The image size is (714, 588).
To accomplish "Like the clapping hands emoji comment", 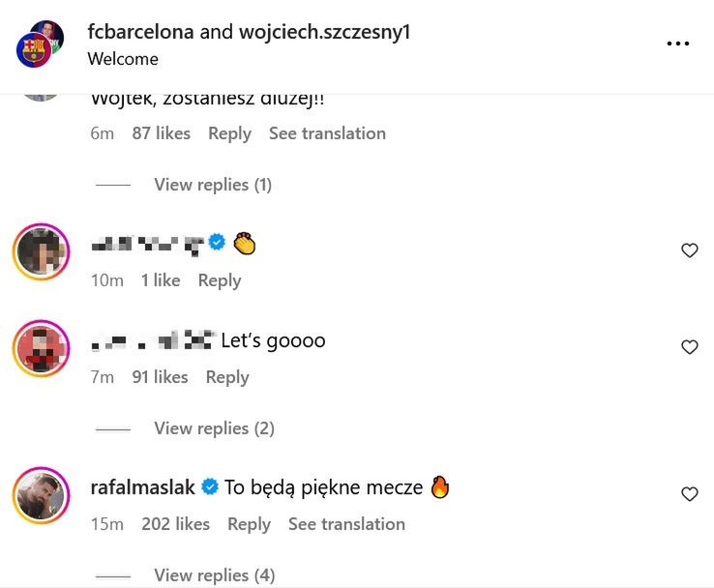I will [690, 250].
